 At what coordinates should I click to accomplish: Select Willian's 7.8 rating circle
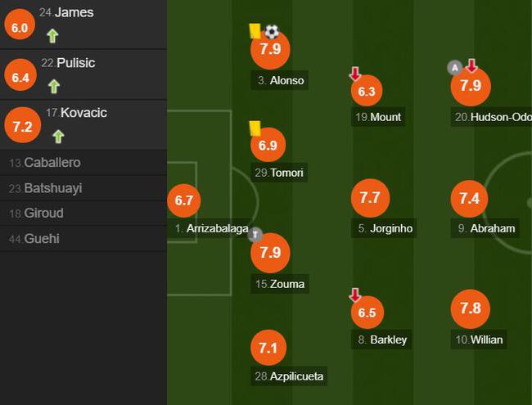click(x=471, y=308)
